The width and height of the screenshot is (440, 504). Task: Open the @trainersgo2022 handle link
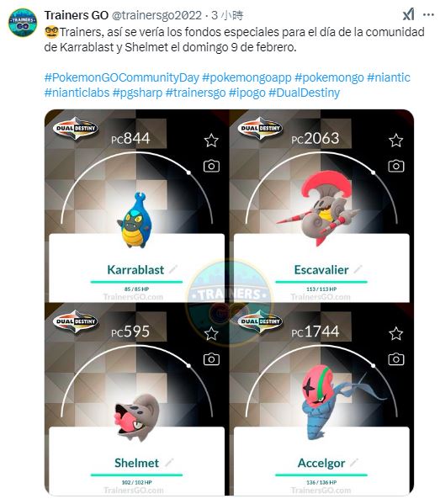click(156, 15)
